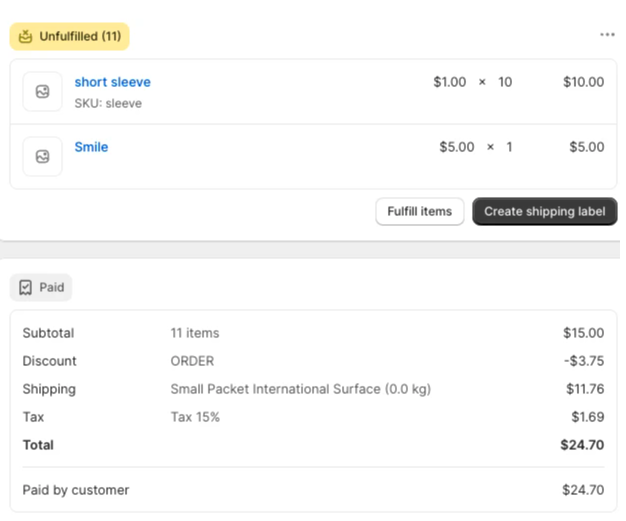The width and height of the screenshot is (626, 521).
Task: Click the $15.00 subtotal amount
Action: [583, 333]
